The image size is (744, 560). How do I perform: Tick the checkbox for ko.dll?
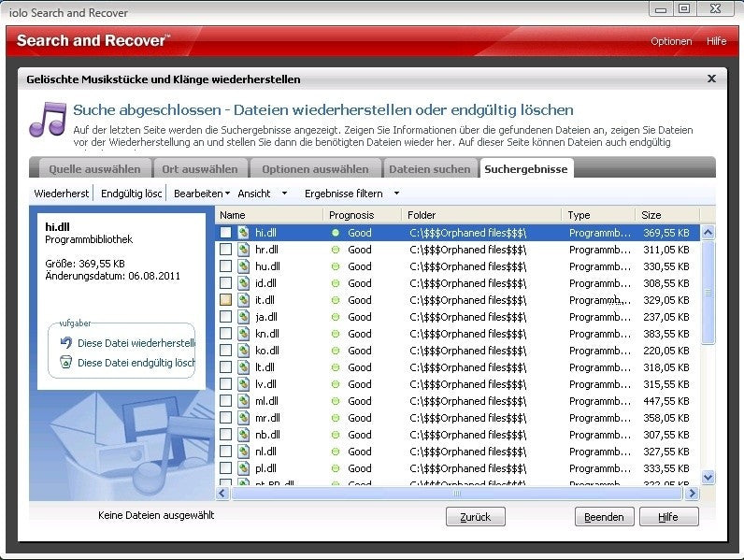click(x=226, y=351)
